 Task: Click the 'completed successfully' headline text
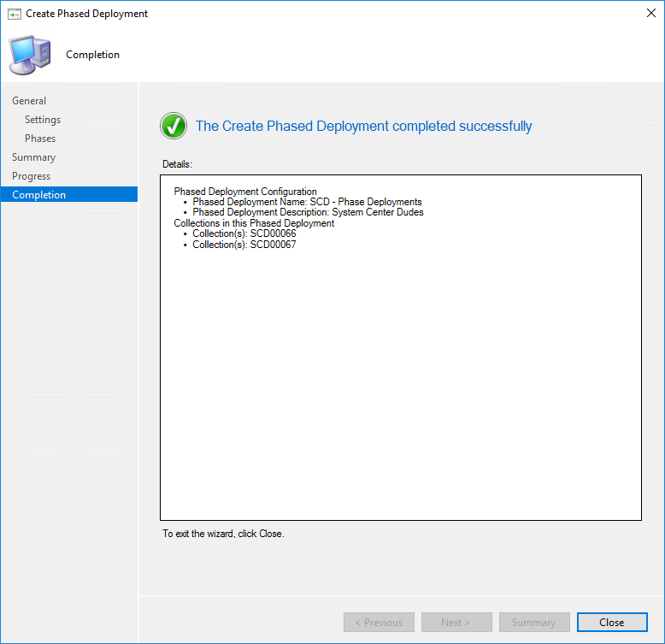point(363,126)
